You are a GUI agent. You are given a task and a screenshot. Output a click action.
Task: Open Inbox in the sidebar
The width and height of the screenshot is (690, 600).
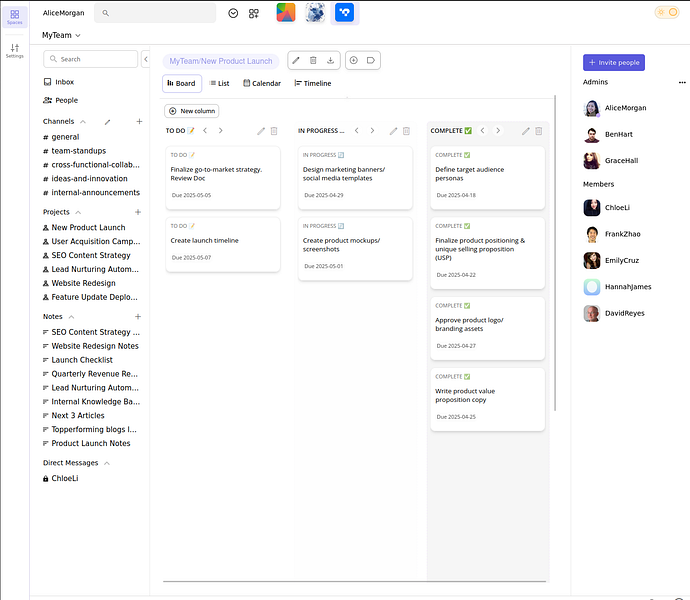[59, 82]
